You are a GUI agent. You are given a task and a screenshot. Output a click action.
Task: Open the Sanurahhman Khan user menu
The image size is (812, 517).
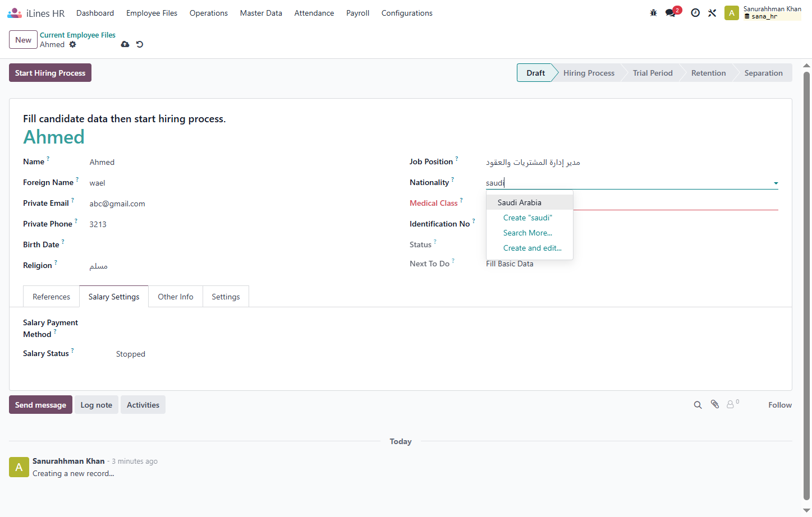tap(763, 13)
